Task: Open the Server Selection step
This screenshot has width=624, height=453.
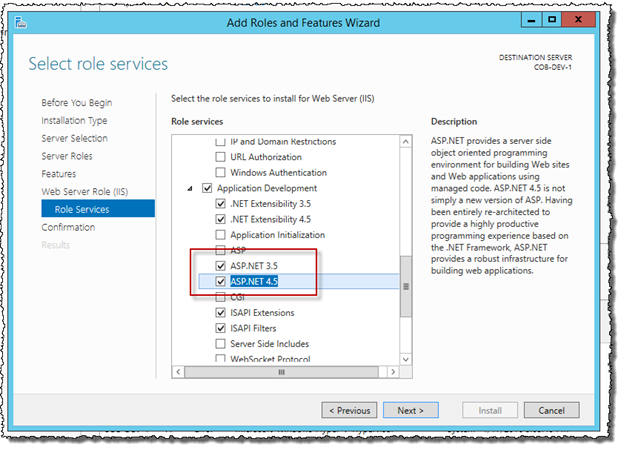Action: coord(74,138)
